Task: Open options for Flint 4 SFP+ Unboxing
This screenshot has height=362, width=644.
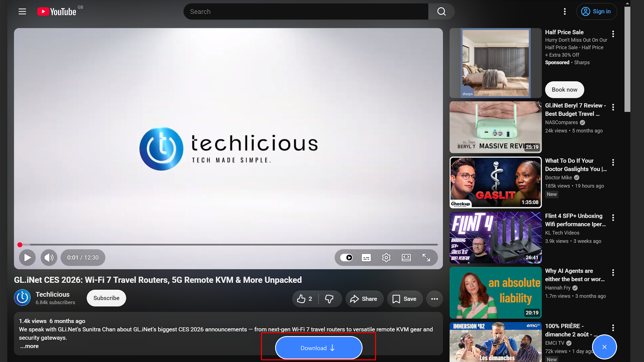Action: 613,218
